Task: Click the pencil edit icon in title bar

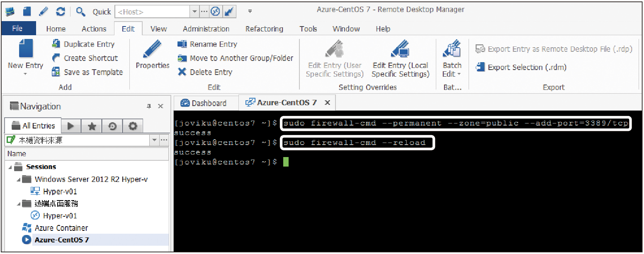Action: tap(44, 11)
